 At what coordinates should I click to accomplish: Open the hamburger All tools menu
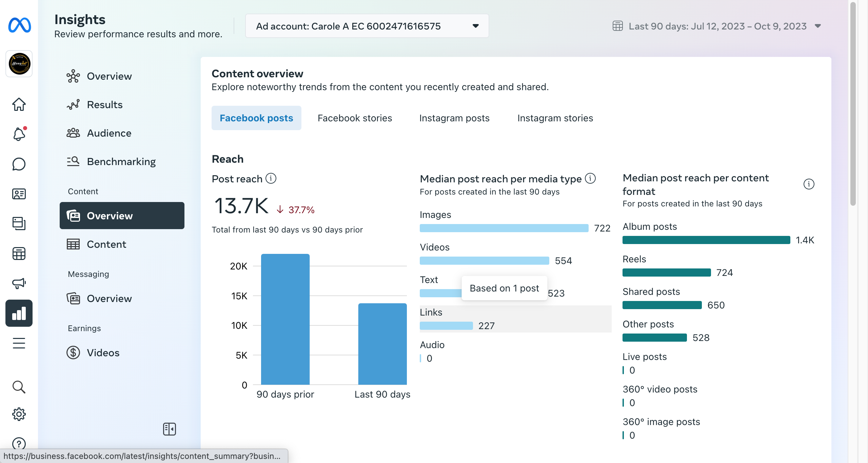click(x=19, y=343)
